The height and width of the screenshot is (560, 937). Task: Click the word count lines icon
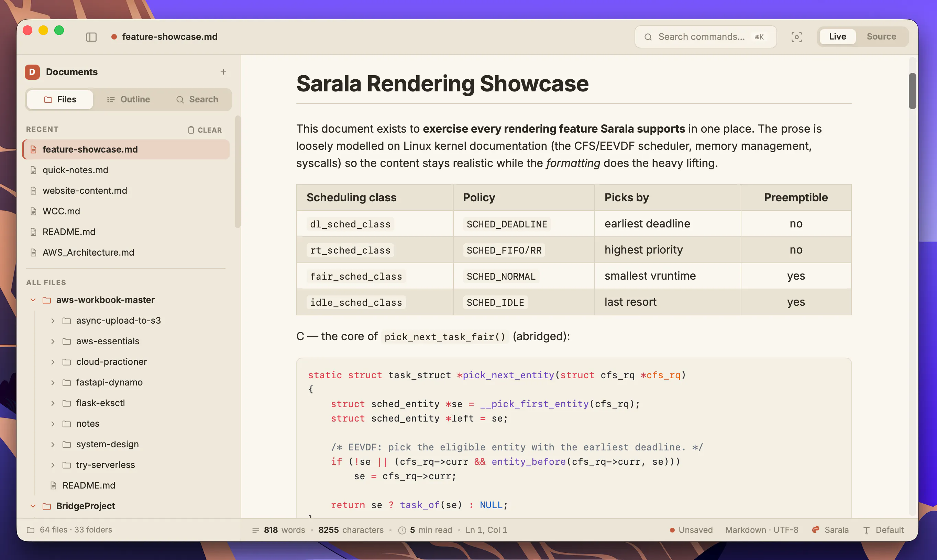(256, 530)
